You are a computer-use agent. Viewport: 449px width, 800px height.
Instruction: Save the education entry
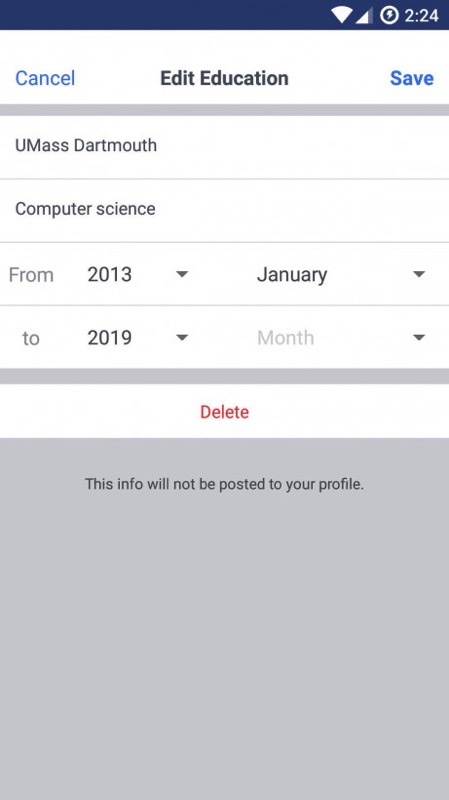[412, 78]
